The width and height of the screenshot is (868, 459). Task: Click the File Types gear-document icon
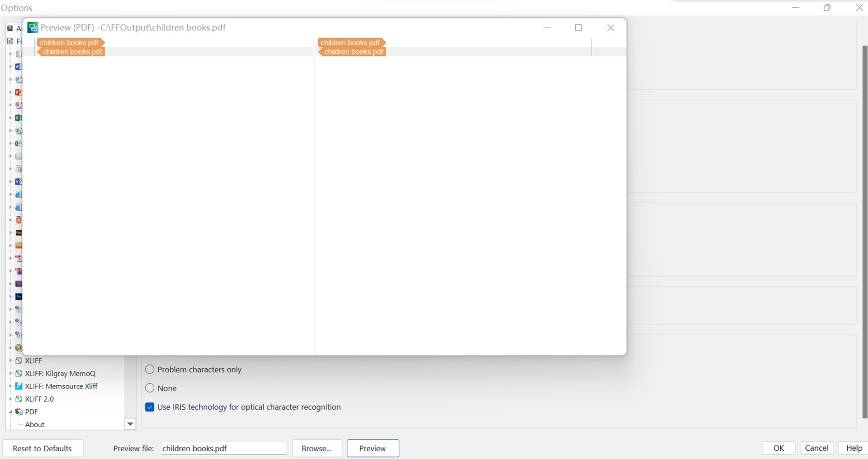pos(10,41)
